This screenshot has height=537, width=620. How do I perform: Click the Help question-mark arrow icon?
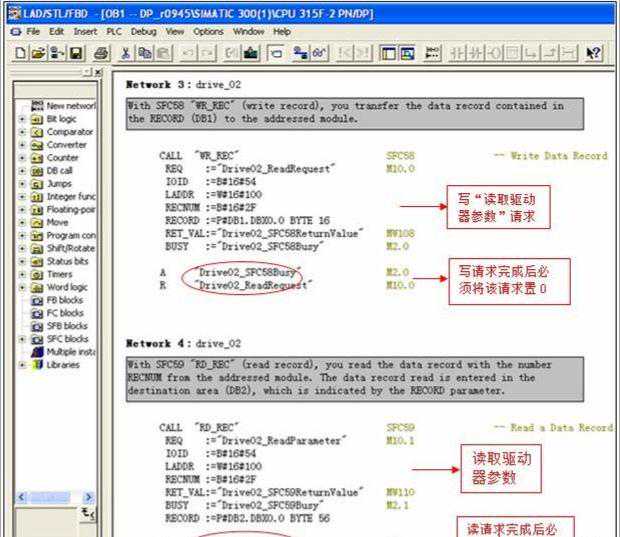coord(593,53)
